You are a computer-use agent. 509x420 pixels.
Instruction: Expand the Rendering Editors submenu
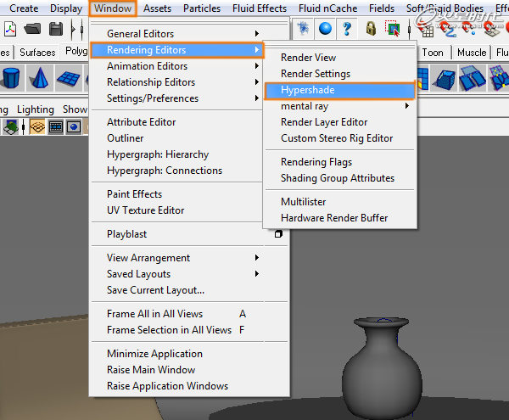(x=177, y=50)
